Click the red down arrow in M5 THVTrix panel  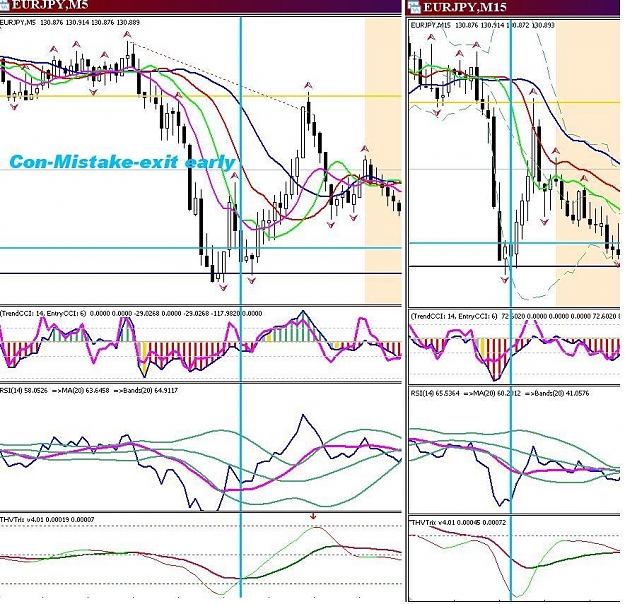313,516
